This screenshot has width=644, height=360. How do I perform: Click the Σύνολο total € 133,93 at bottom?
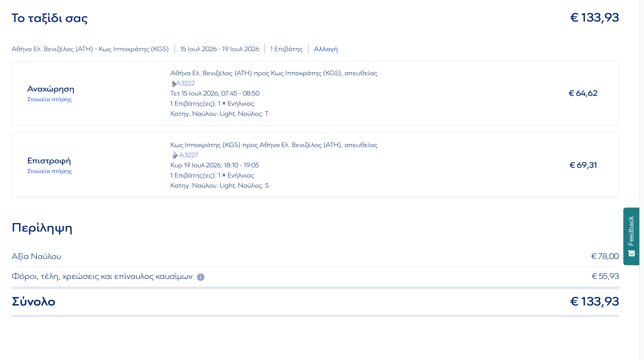tap(594, 301)
